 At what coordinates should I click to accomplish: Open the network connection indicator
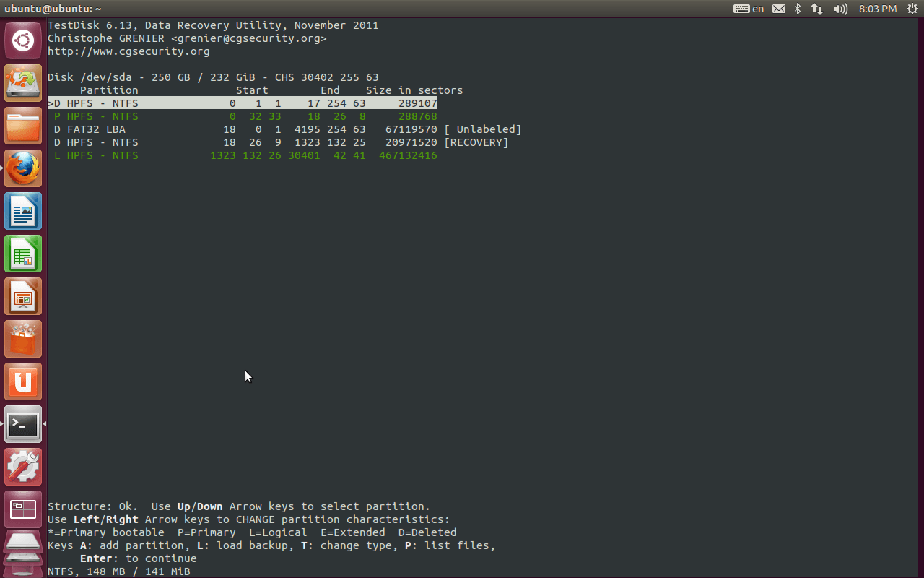click(817, 9)
